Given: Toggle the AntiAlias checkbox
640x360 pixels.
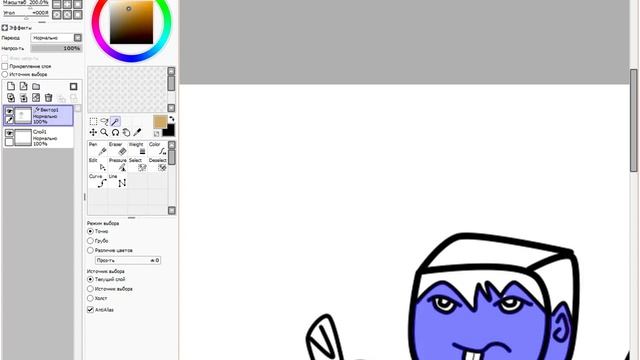Looking at the screenshot, I should 90,310.
